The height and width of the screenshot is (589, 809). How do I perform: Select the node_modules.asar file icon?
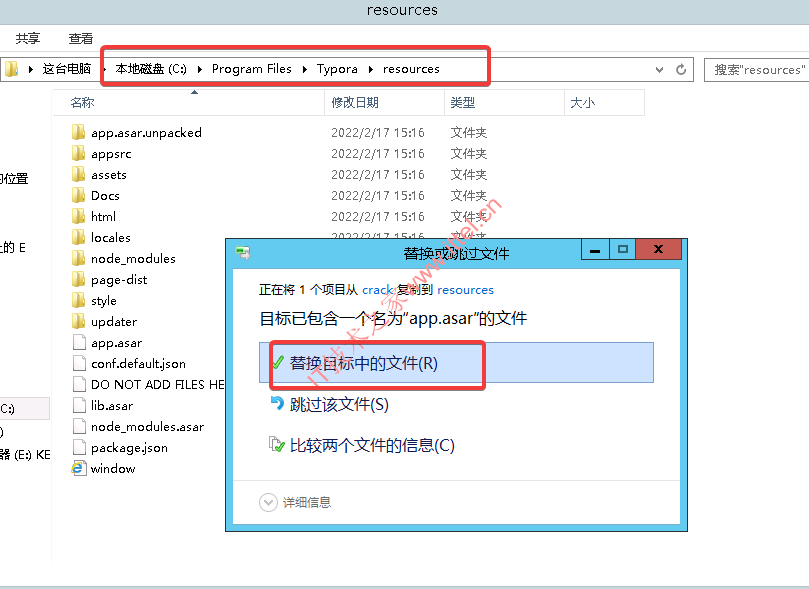(x=79, y=427)
